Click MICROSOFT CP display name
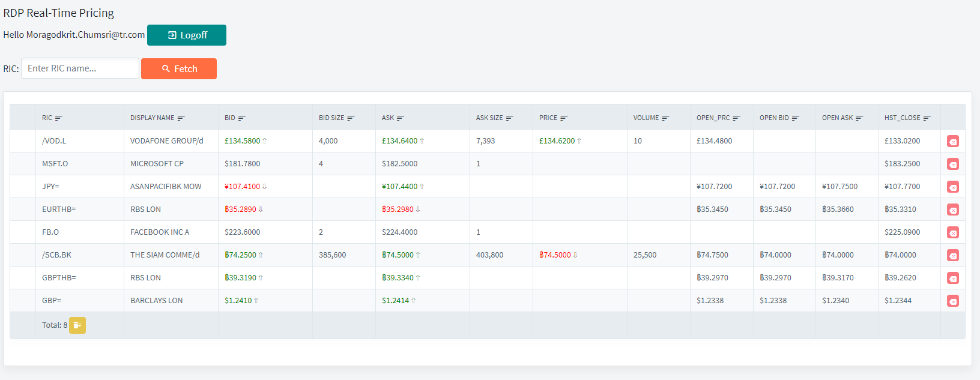The image size is (980, 380). pos(157,164)
